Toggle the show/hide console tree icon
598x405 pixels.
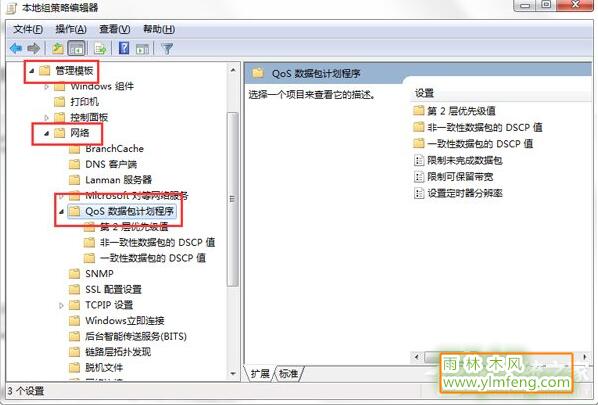tap(76, 48)
